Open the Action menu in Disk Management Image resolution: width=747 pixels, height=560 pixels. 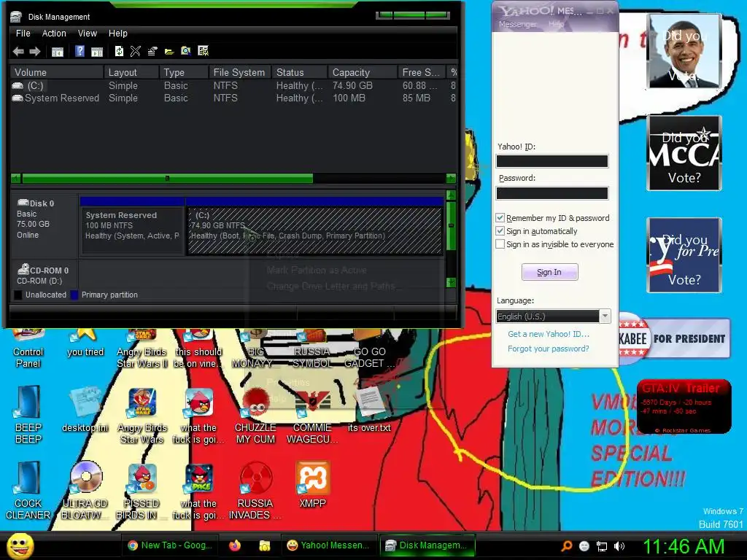(54, 34)
